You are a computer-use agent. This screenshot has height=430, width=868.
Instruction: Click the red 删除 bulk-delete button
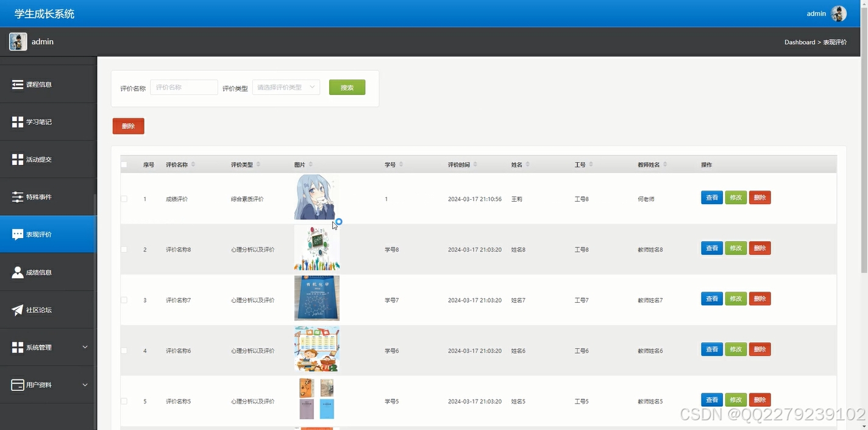(128, 125)
